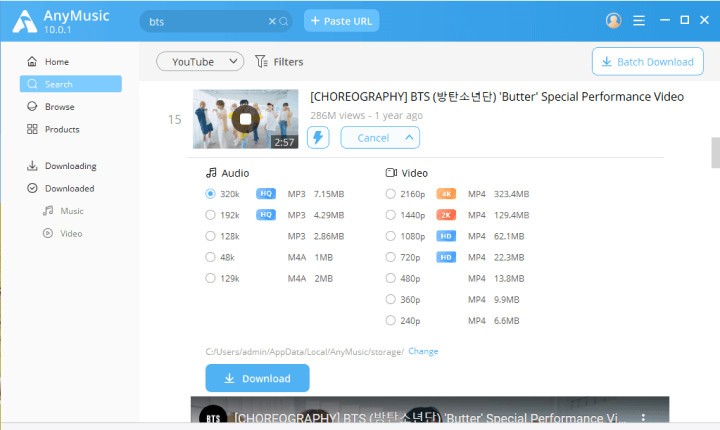This screenshot has width=720, height=430.
Task: Select 1080p MP4 video quality
Action: (390, 236)
